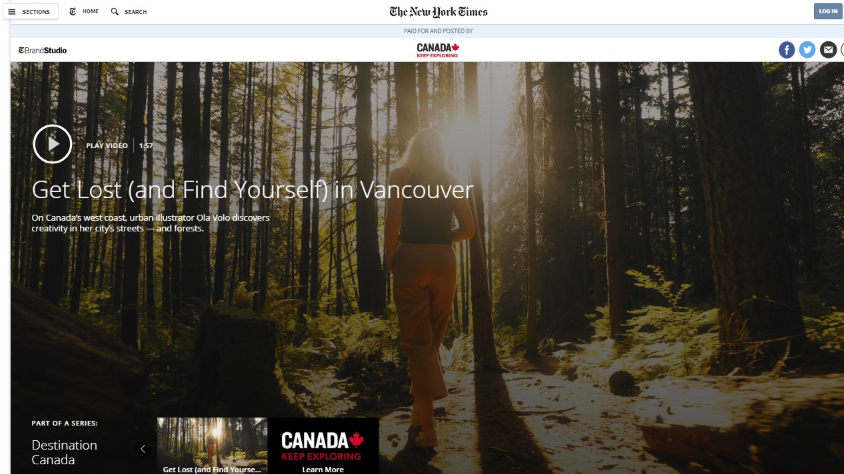This screenshot has height=474, width=844.
Task: Click the NYT Home icon
Action: 73,11
